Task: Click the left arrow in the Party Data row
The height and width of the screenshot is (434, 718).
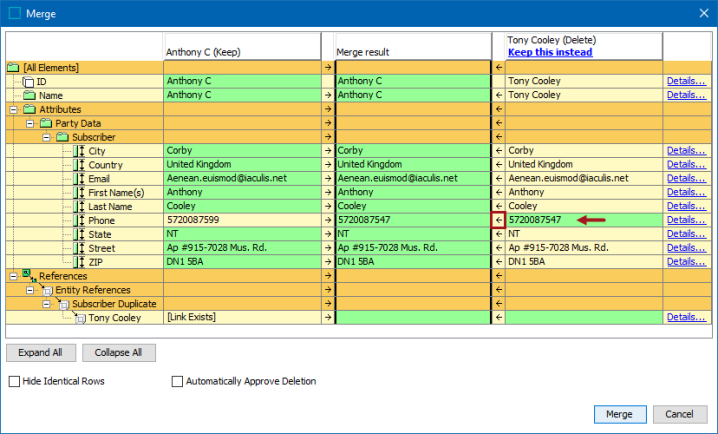Action: pos(499,123)
